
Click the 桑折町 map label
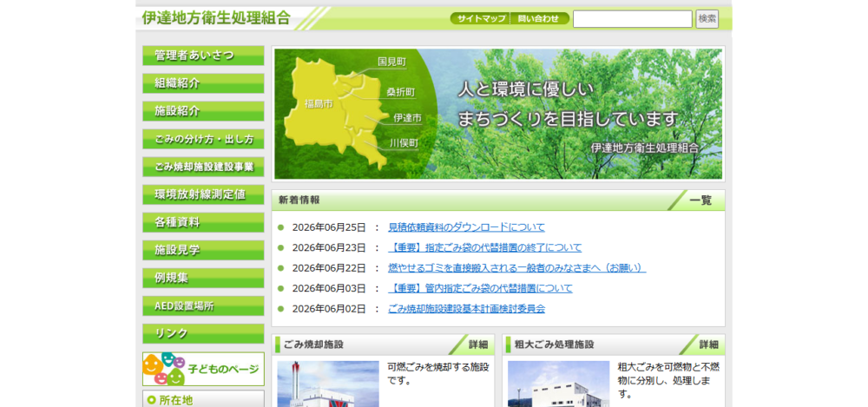click(401, 93)
